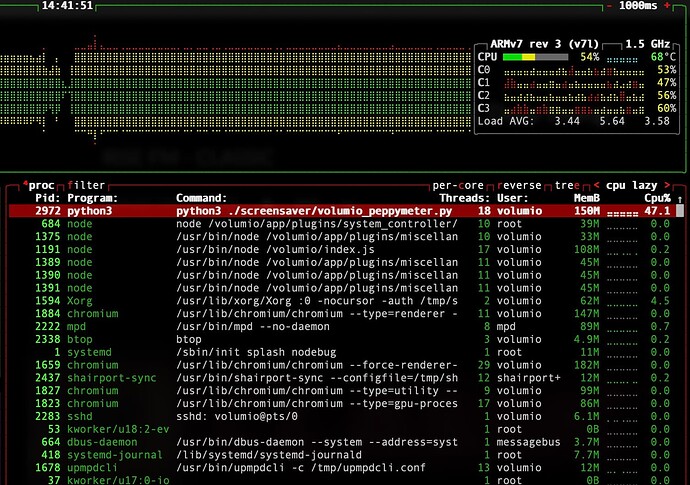Image resolution: width=690 pixels, height=485 pixels.
Task: Click the cpu lazy sort mode label
Action: click(x=631, y=185)
